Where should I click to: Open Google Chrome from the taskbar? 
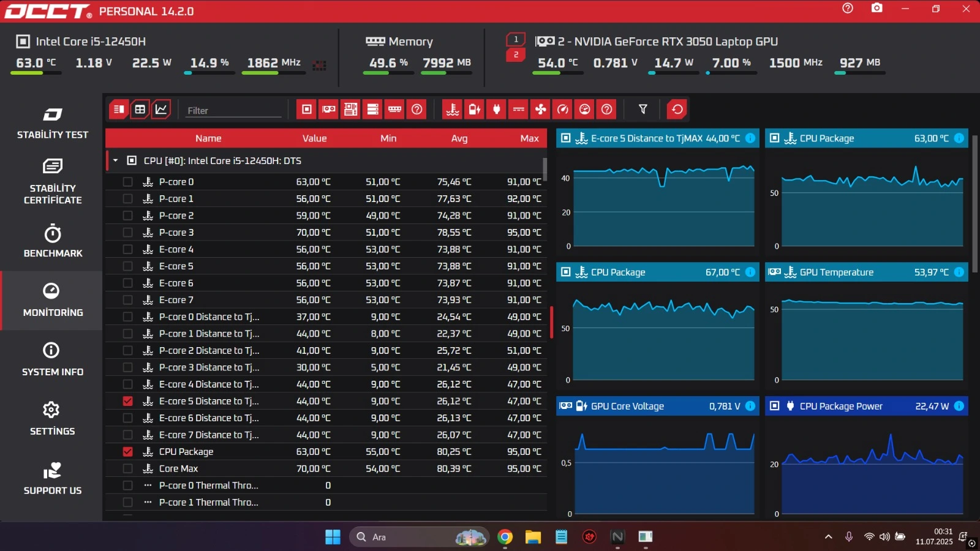505,537
